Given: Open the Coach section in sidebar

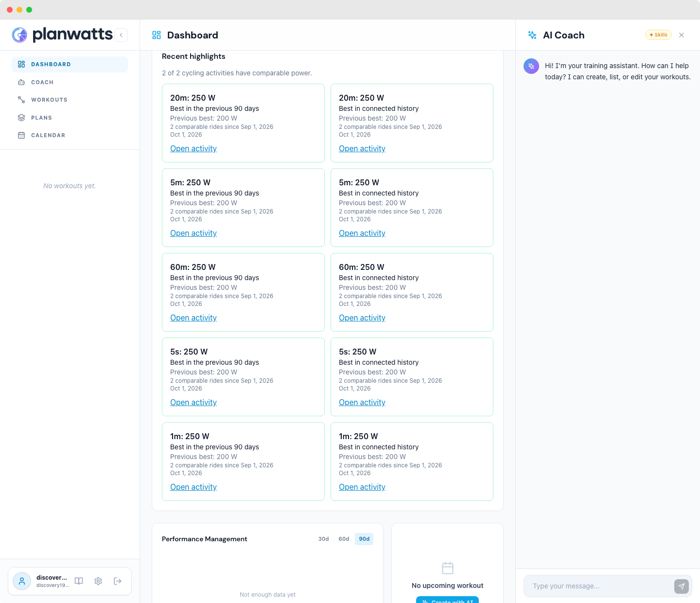Looking at the screenshot, I should [x=70, y=82].
